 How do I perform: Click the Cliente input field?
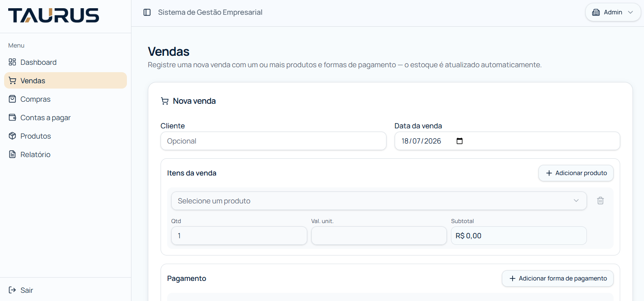(x=273, y=141)
